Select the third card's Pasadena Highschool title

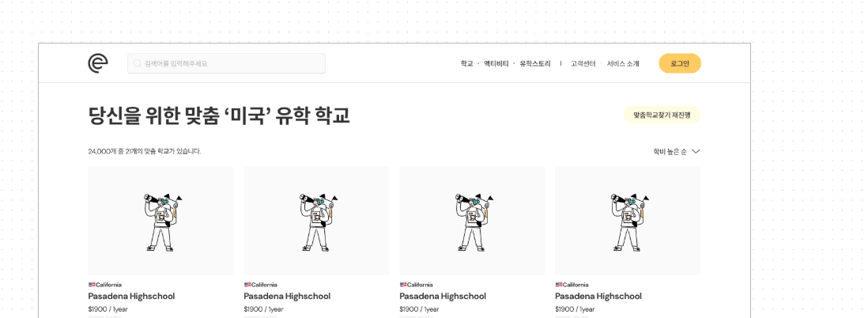pos(443,297)
